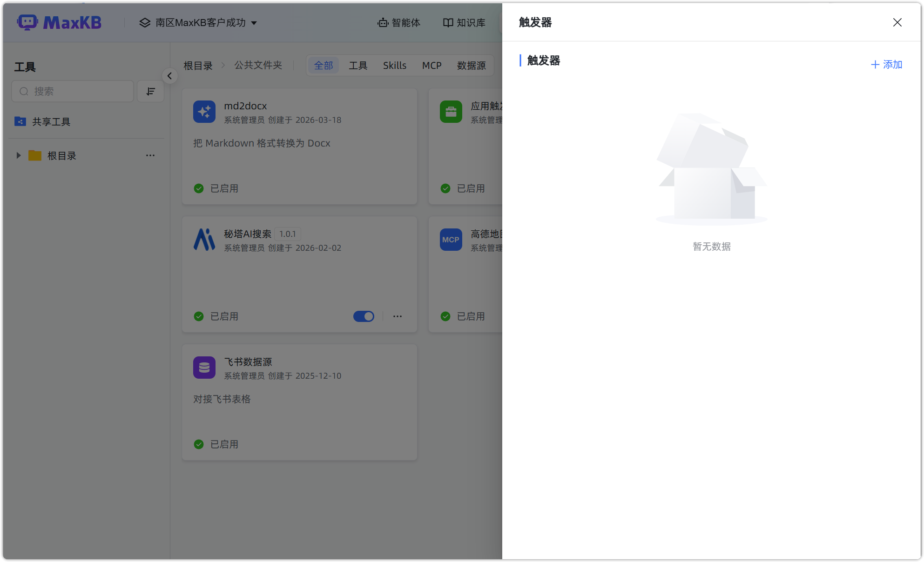Open the 飞书数据源 database icon
This screenshot has height=562, width=924.
click(204, 368)
